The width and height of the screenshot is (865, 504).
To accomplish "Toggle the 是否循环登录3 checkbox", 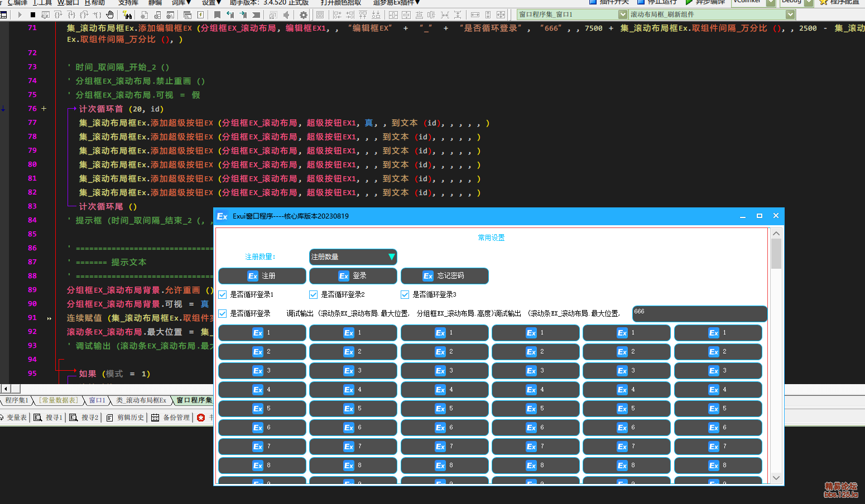I will point(405,294).
